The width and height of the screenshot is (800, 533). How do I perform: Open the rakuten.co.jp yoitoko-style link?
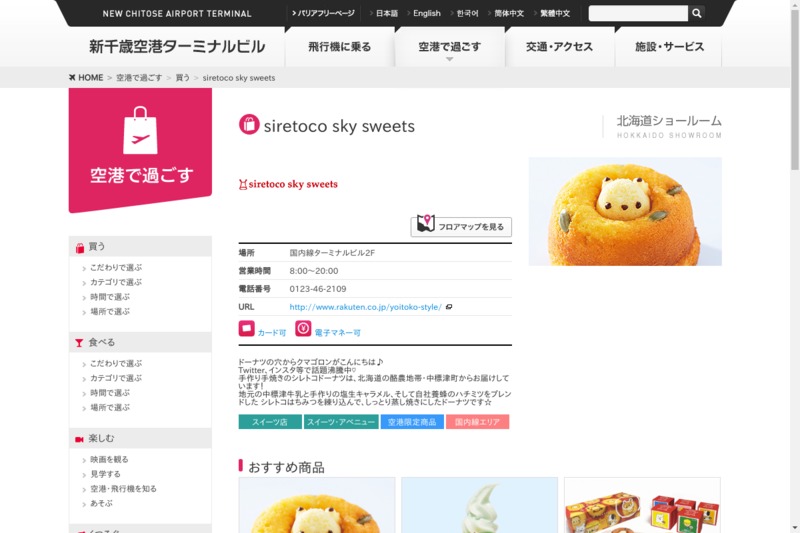[365, 307]
